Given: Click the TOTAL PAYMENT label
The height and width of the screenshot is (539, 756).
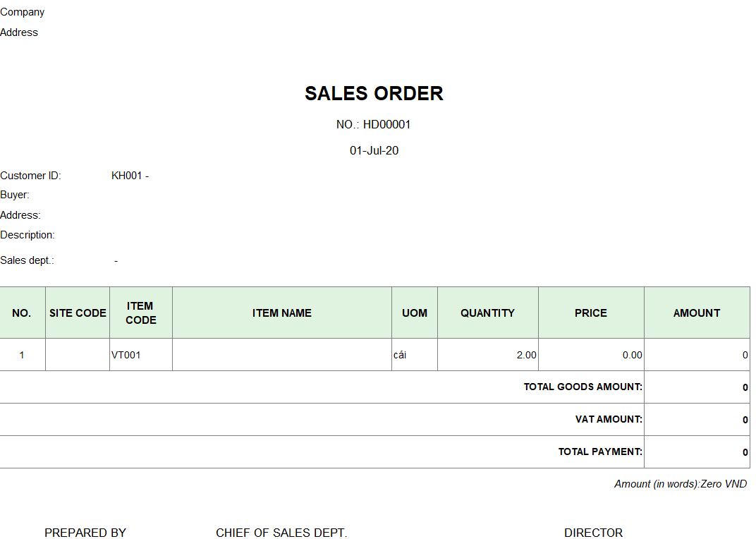Looking at the screenshot, I should (x=600, y=452).
